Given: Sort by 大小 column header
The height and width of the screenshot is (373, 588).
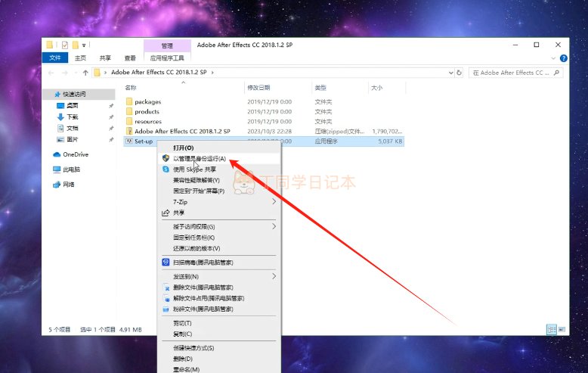Looking at the screenshot, I should click(x=376, y=88).
